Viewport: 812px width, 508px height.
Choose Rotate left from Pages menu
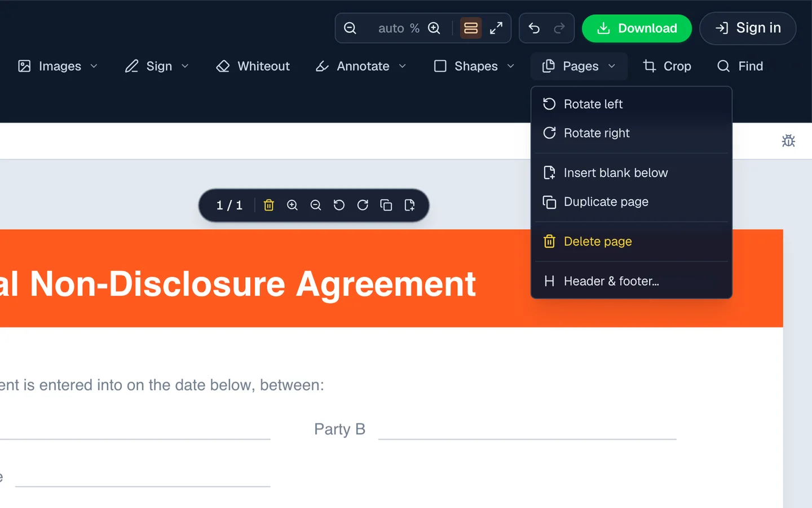632,104
